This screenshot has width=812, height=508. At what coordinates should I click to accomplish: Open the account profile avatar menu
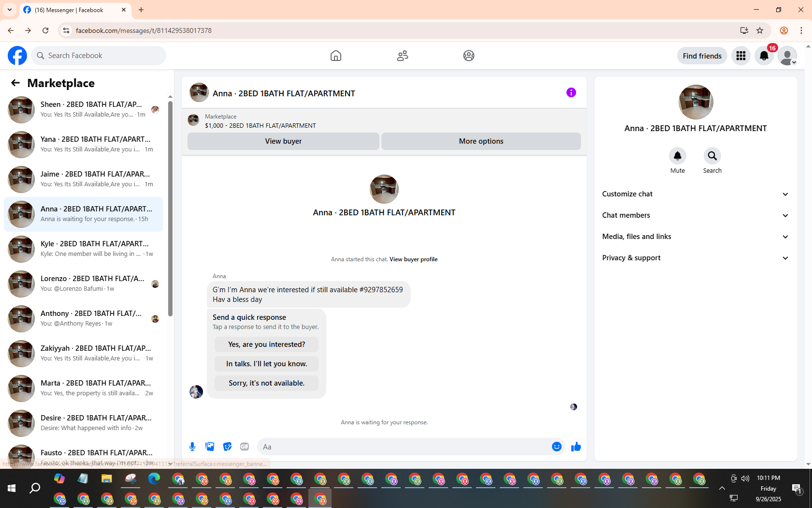point(787,56)
